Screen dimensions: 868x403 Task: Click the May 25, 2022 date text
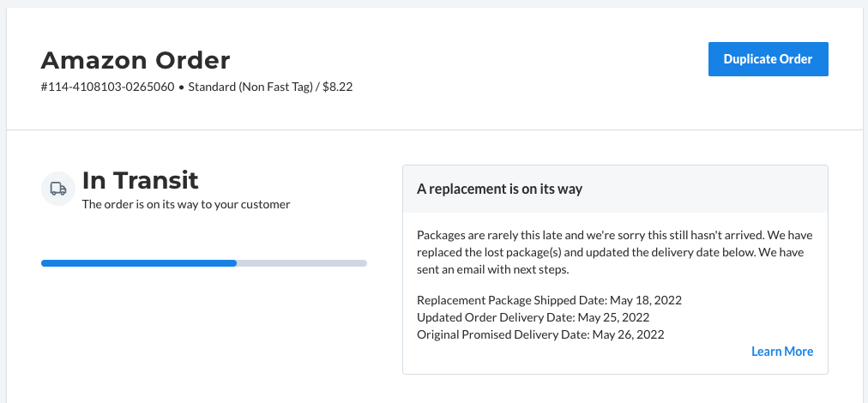(x=614, y=318)
